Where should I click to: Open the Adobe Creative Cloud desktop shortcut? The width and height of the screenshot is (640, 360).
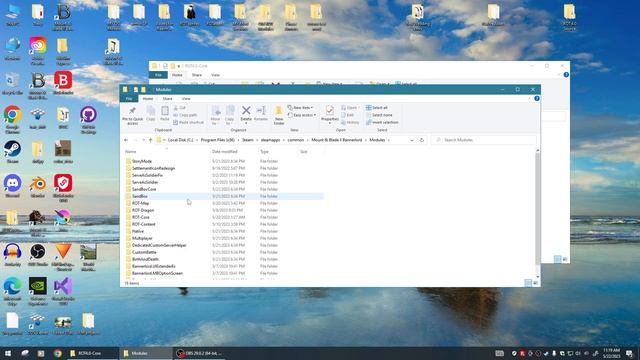[x=38, y=51]
